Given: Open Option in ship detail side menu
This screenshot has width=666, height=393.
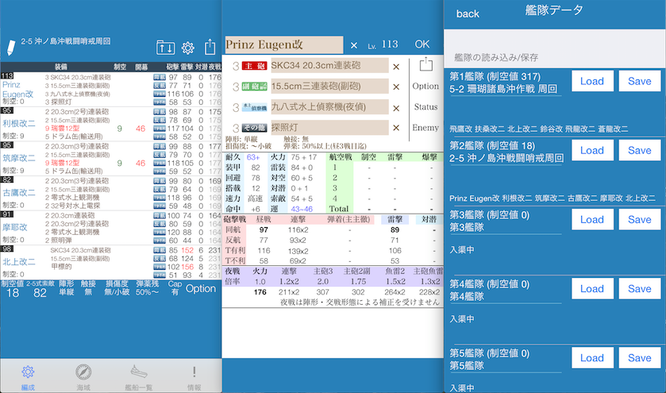Looking at the screenshot, I should click(425, 86).
